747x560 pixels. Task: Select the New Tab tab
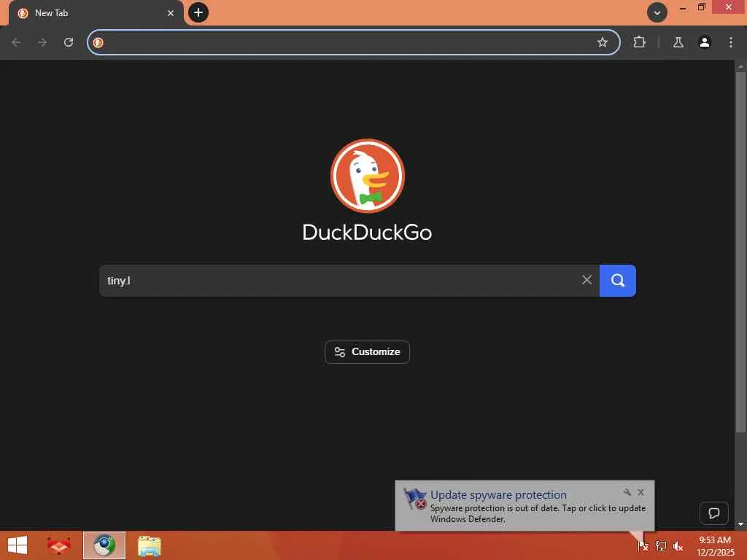pyautogui.click(x=96, y=13)
